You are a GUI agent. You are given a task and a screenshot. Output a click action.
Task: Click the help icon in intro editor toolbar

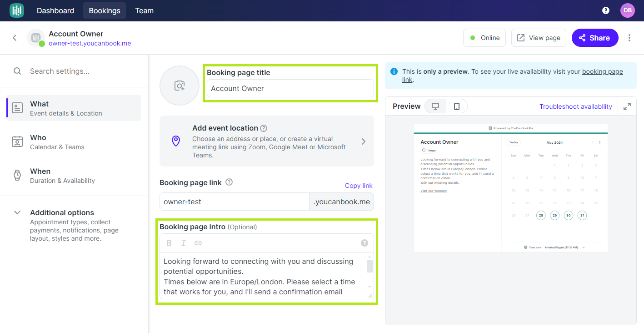364,243
